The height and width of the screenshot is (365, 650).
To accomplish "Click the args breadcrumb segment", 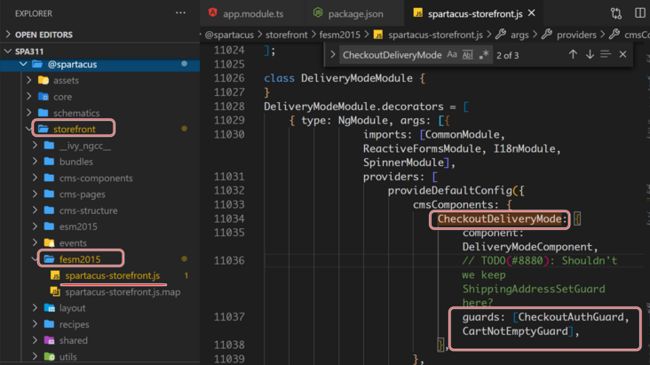I will click(519, 35).
